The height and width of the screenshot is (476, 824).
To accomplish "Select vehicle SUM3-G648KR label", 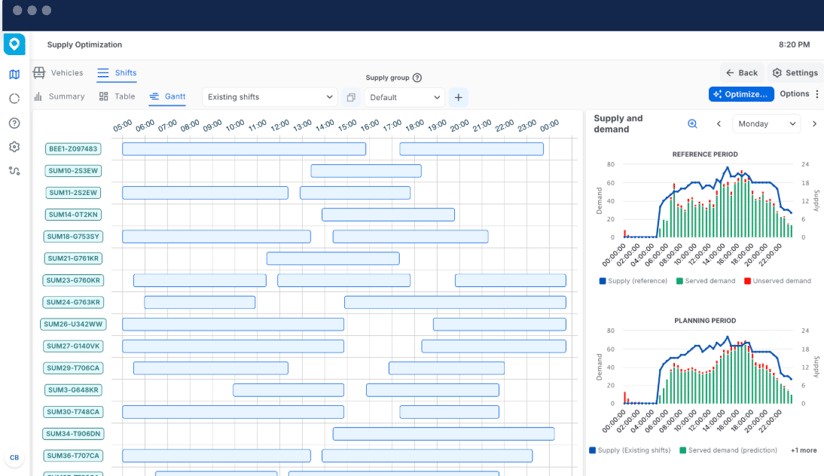I will point(73,390).
